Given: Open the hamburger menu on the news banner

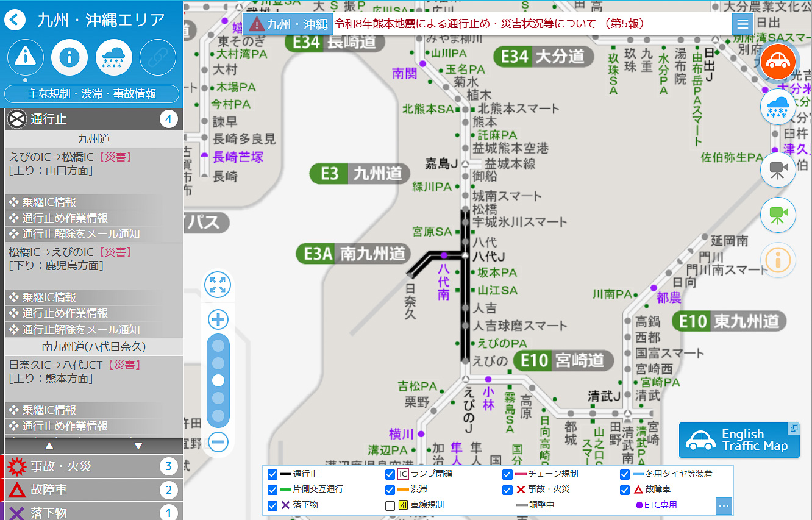Looking at the screenshot, I should (x=743, y=24).
